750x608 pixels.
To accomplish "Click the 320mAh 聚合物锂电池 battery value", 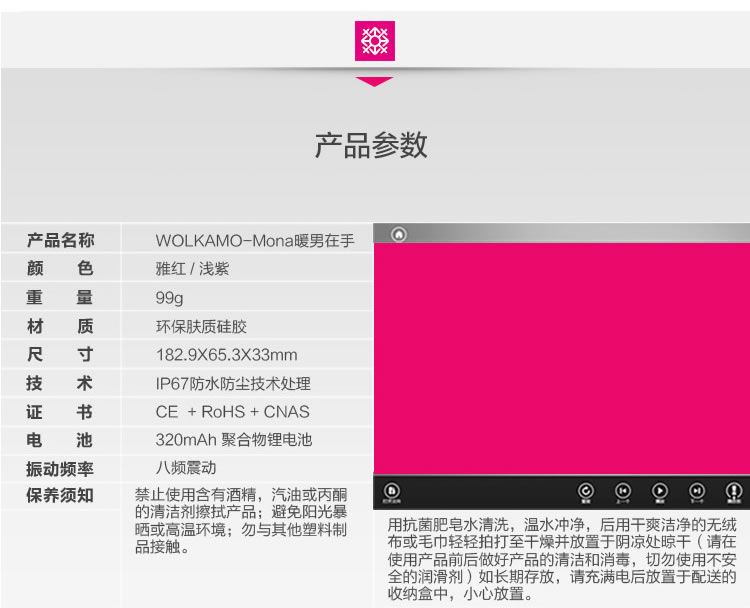I will (x=233, y=440).
